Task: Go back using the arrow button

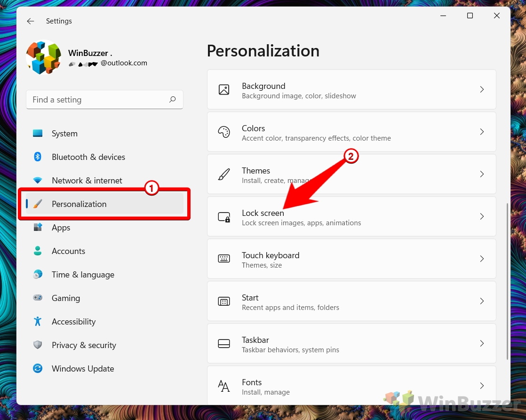Action: click(31, 21)
